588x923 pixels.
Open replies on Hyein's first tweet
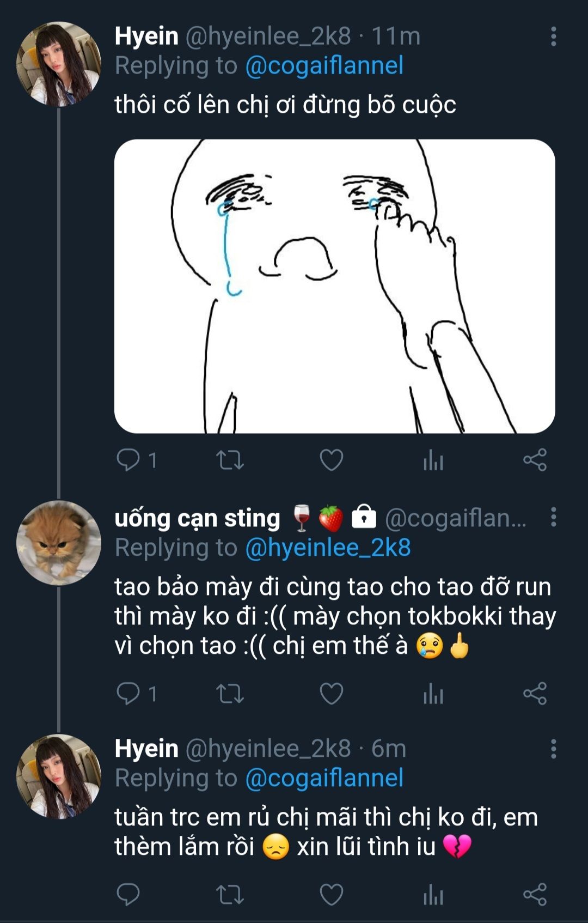point(137,460)
